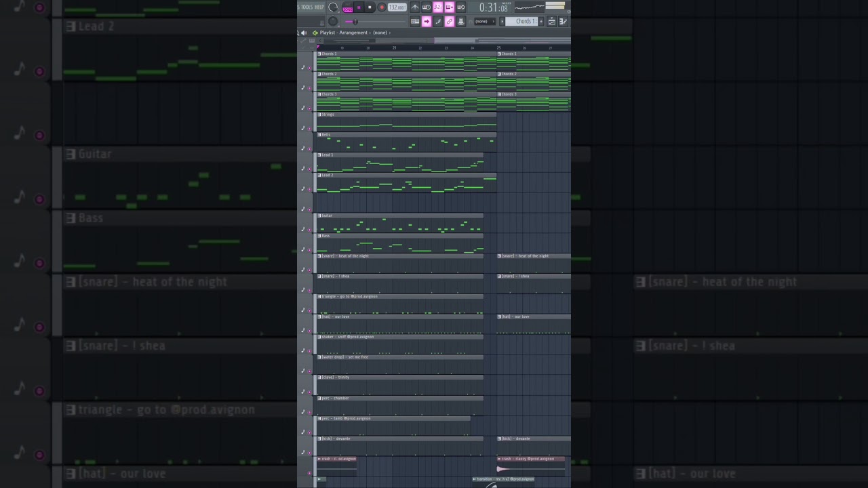The height and width of the screenshot is (488, 868).
Task: Click the note icon on the Strings track
Action: 303,128
